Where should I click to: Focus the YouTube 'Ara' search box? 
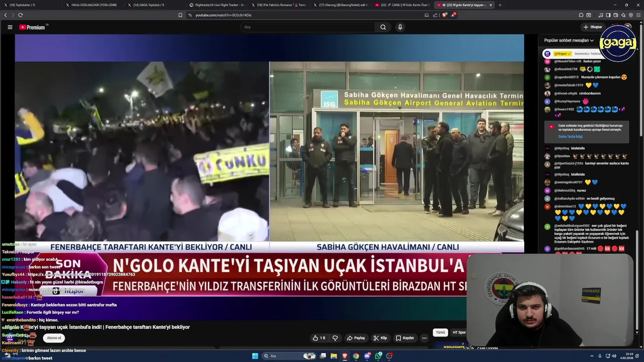(x=308, y=27)
